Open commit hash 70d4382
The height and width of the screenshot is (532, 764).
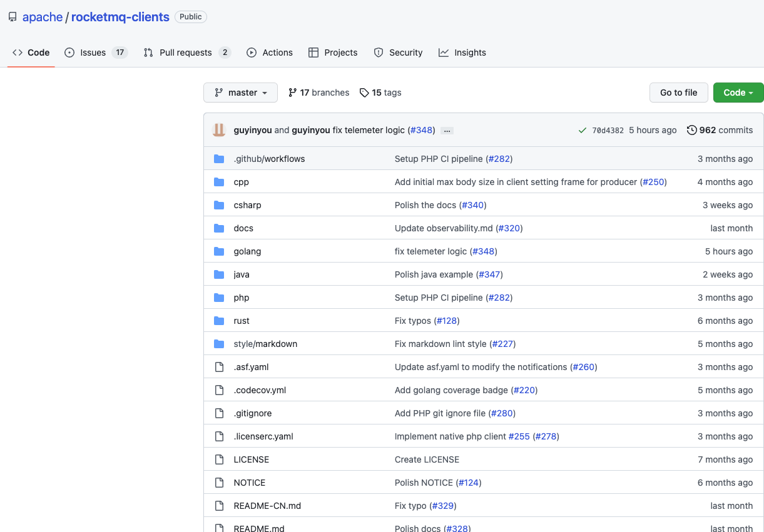click(608, 130)
